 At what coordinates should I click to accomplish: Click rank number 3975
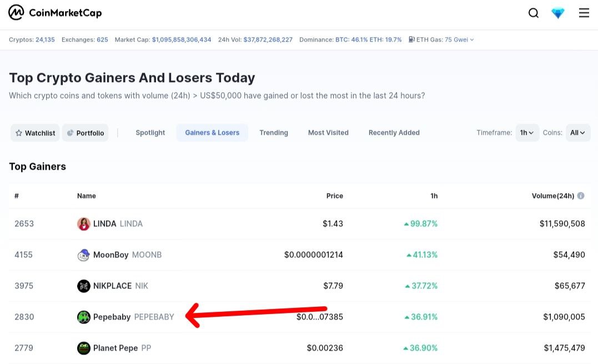(x=24, y=286)
